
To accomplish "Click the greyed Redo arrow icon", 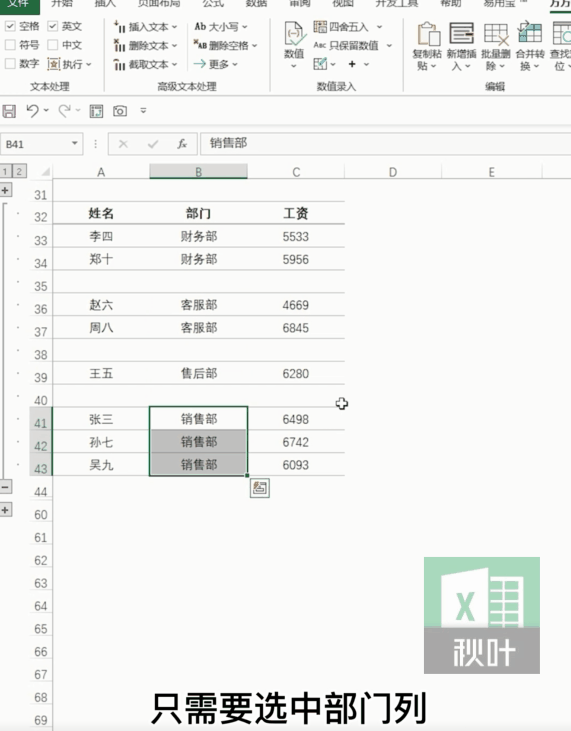I will (x=65, y=111).
